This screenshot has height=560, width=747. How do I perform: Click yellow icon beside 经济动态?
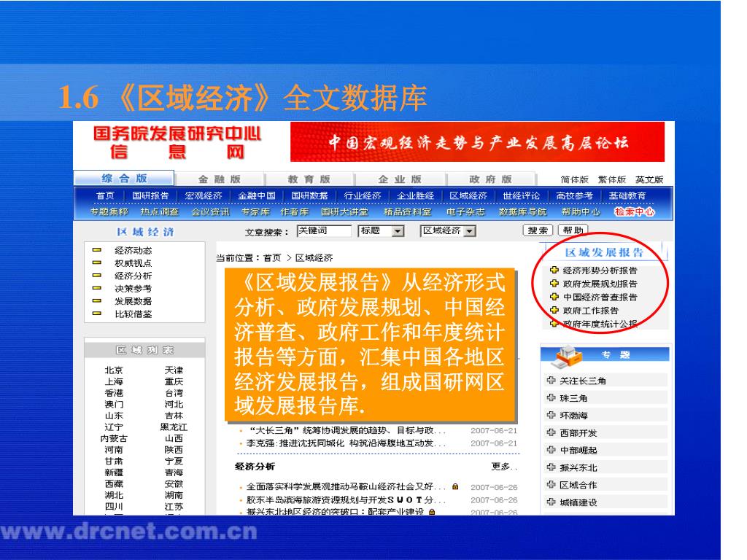pyautogui.click(x=97, y=250)
